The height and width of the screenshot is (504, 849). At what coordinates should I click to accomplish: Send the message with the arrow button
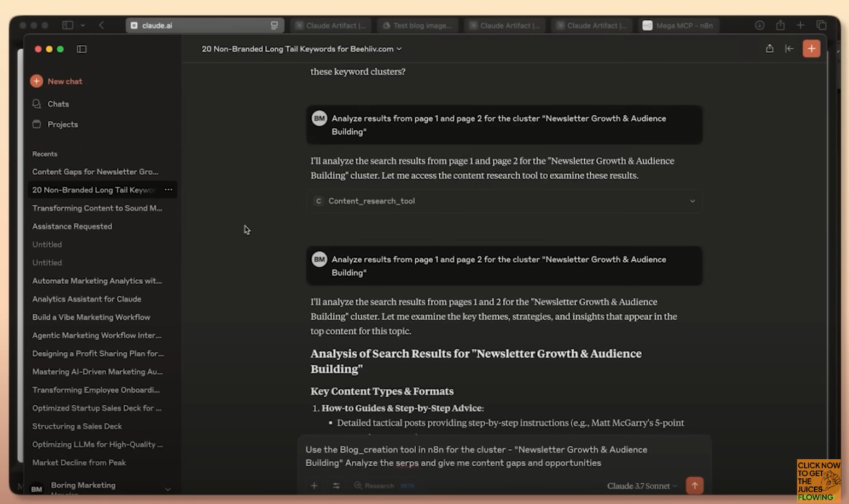[695, 485]
